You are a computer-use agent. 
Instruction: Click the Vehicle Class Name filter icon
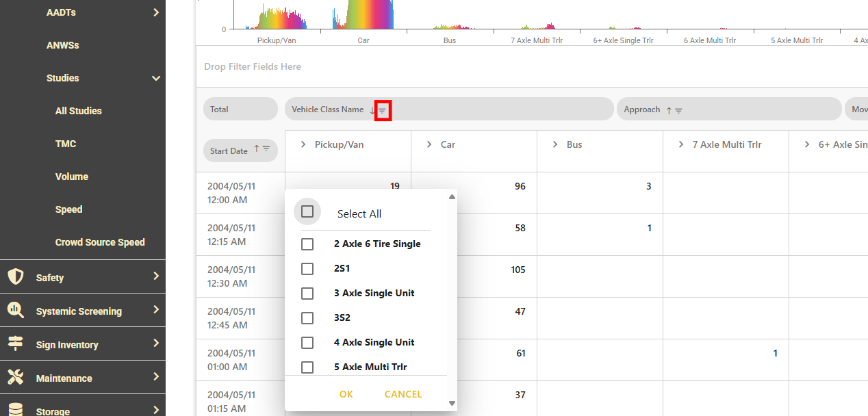click(x=383, y=110)
